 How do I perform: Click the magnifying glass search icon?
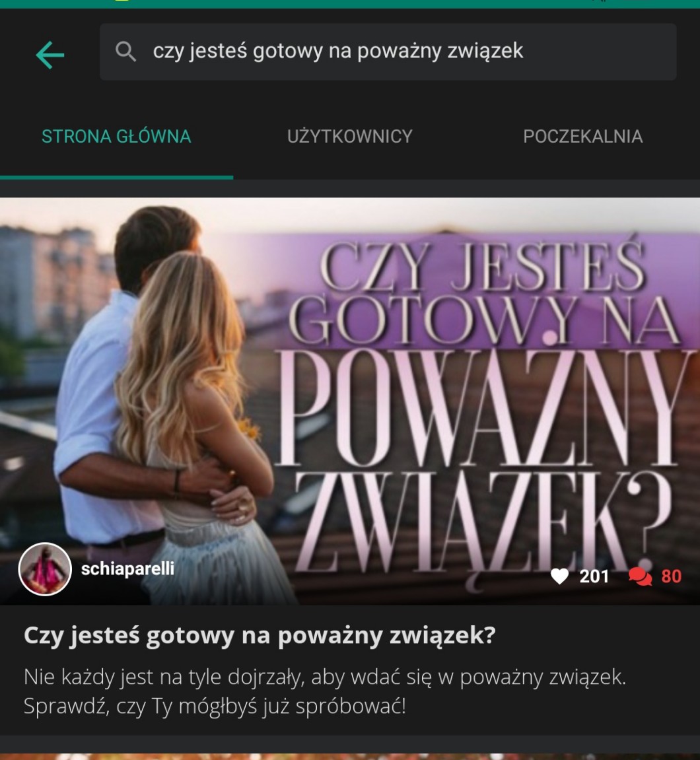[125, 51]
